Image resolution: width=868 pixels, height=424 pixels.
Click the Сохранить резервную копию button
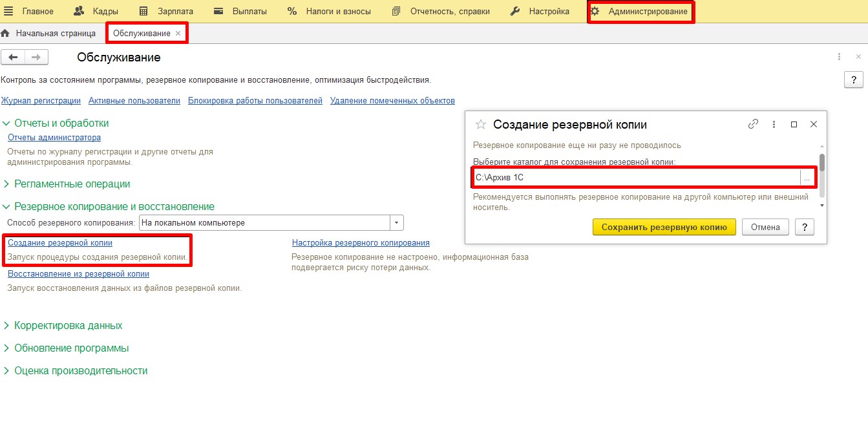[664, 227]
